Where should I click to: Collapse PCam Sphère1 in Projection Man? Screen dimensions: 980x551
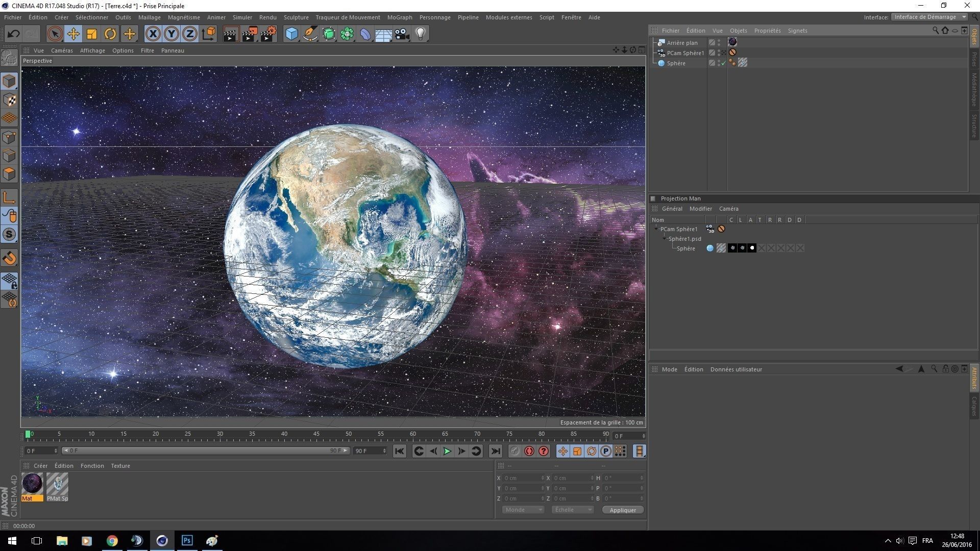(656, 229)
